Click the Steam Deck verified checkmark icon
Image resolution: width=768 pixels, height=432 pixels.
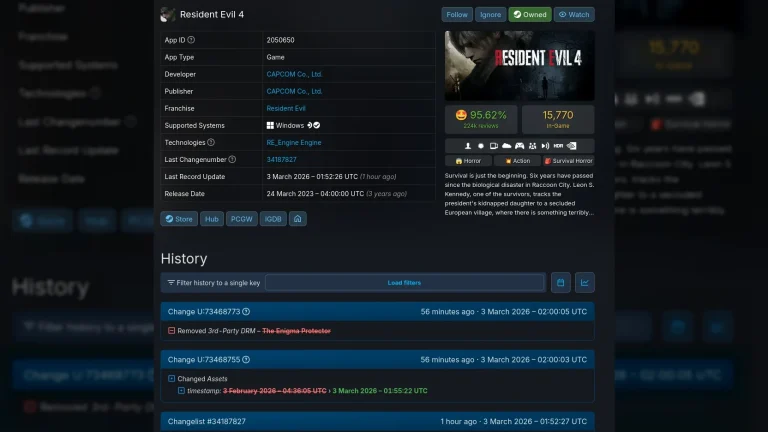click(x=317, y=125)
